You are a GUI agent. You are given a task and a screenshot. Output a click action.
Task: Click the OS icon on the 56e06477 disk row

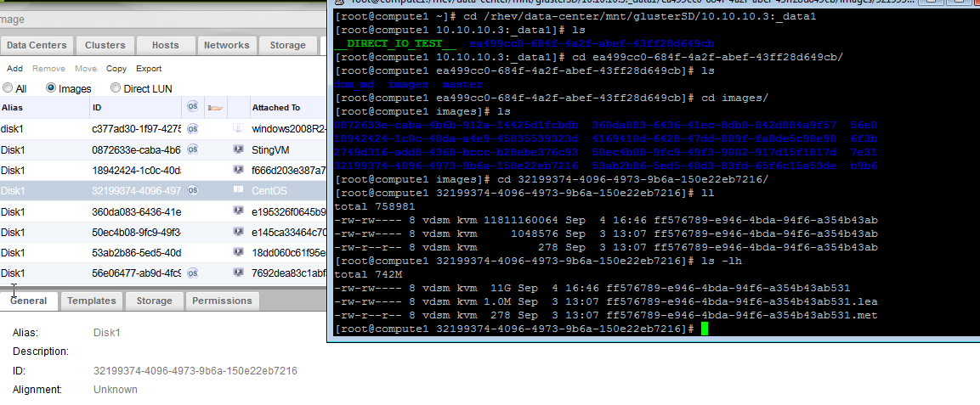(x=193, y=273)
